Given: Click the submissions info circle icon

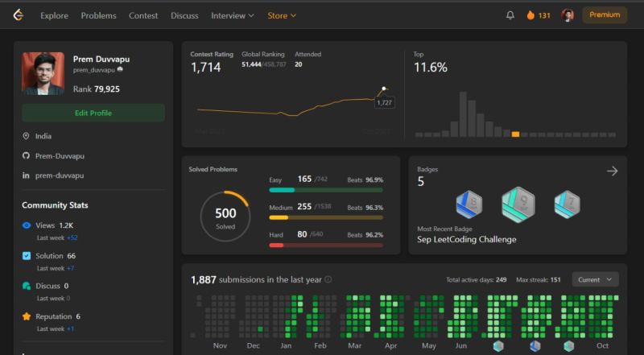Looking at the screenshot, I should click(328, 279).
